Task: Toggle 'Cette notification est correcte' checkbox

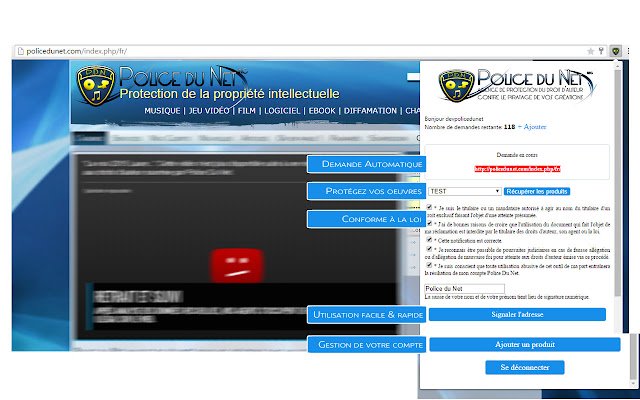Action: (429, 240)
